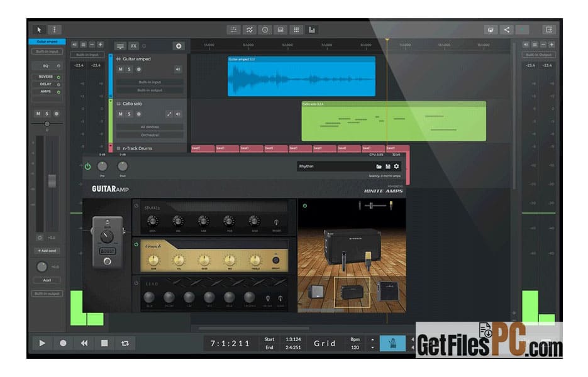Start playback with the Play button
Image resolution: width=588 pixels, height=377 pixels.
coord(42,343)
